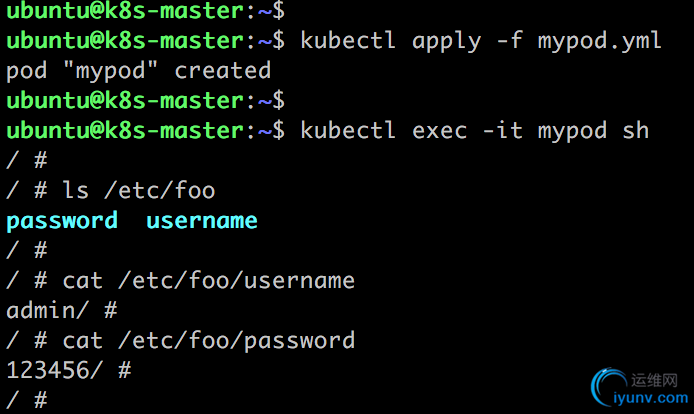Click the iyunv.com watermark text
This screenshot has width=694, height=414.
pyautogui.click(x=651, y=398)
